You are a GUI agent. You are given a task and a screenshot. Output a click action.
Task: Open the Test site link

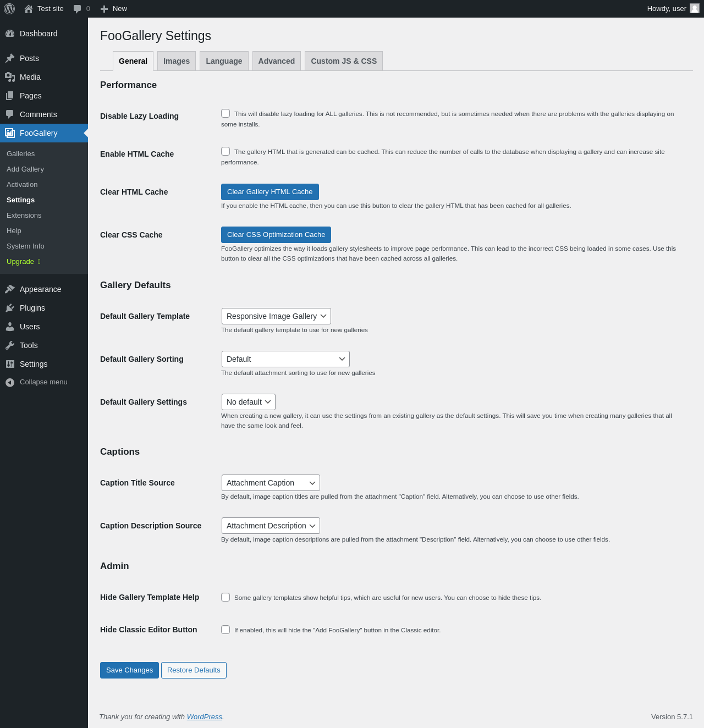click(51, 9)
